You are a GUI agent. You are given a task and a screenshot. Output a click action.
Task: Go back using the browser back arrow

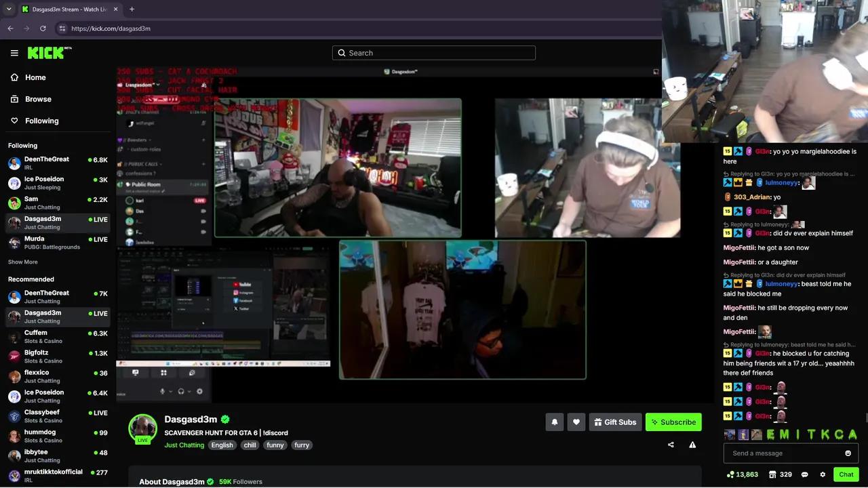(10, 28)
